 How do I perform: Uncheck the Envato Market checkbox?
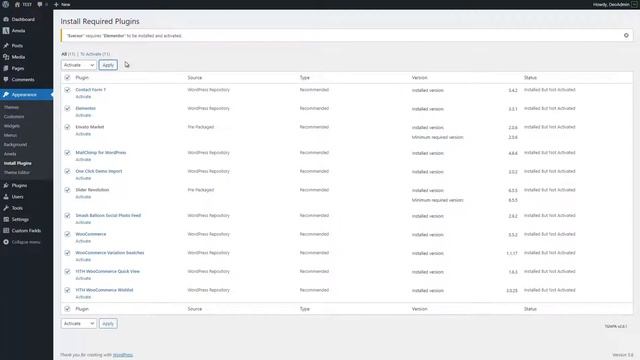[x=67, y=127]
